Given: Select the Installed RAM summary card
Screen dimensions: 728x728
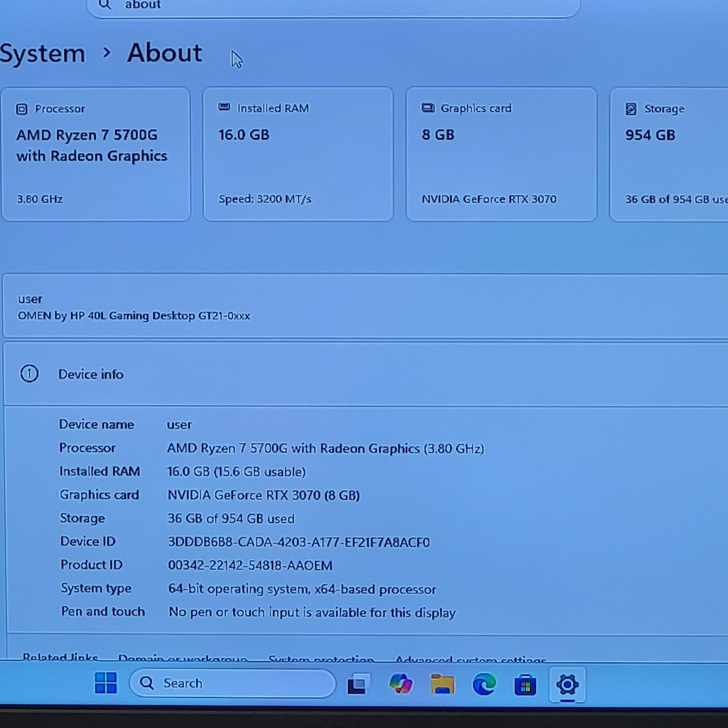Looking at the screenshot, I should pyautogui.click(x=298, y=154).
